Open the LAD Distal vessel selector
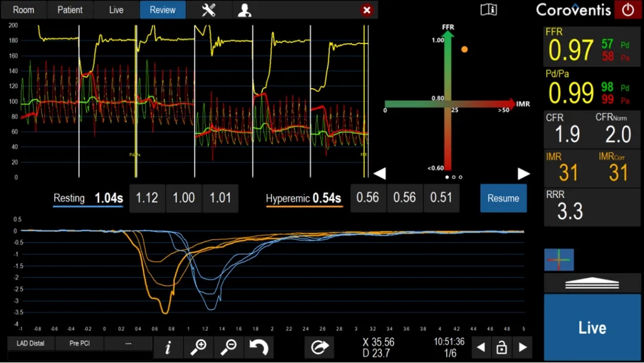Image resolution: width=644 pixels, height=363 pixels. [30, 343]
